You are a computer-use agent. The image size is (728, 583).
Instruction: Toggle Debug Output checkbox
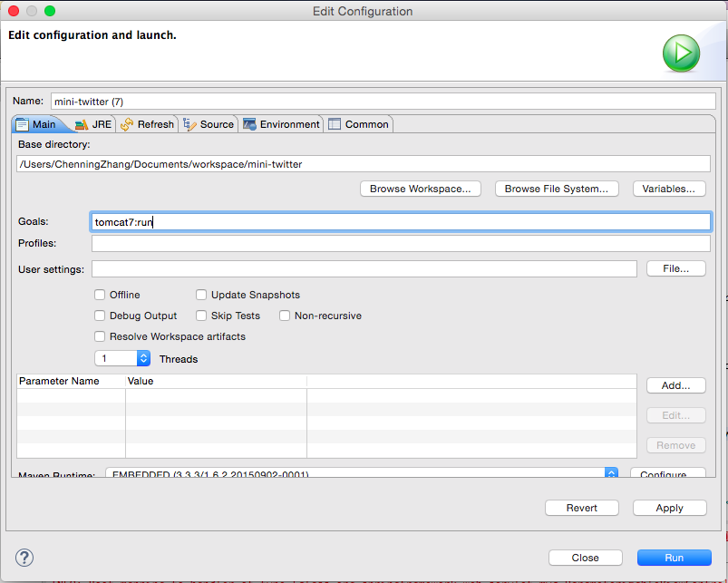coord(100,316)
